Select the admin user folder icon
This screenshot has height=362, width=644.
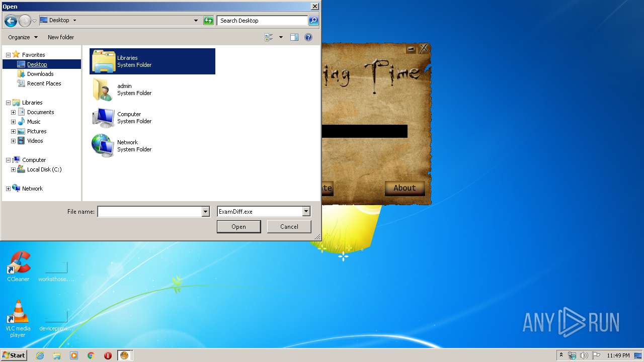tap(104, 89)
